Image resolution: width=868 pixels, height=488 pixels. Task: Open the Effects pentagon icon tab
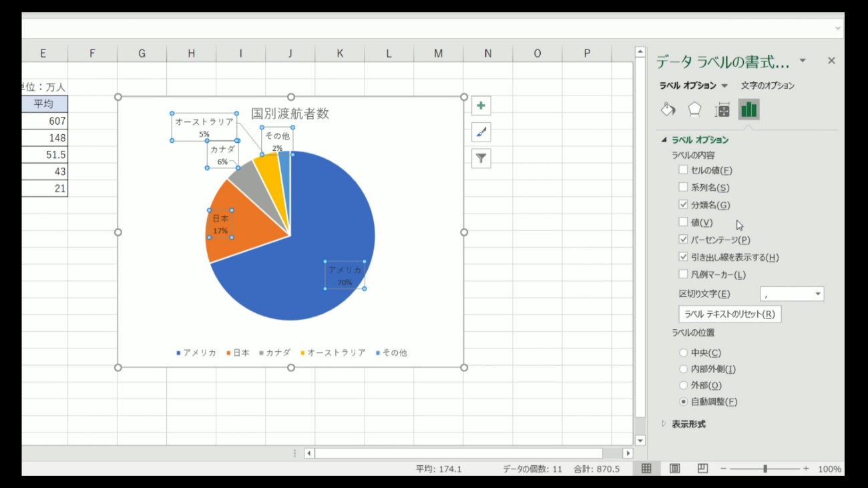pyautogui.click(x=694, y=109)
